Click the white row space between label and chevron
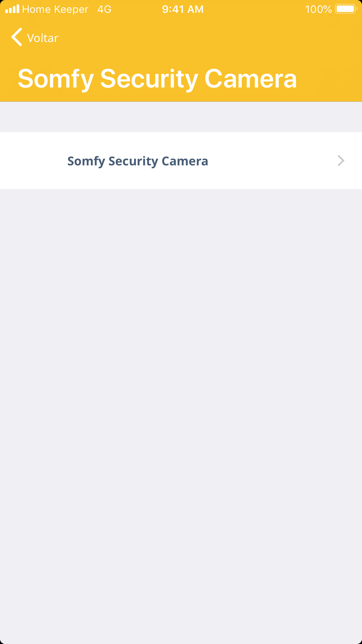362x644 pixels. (271, 161)
